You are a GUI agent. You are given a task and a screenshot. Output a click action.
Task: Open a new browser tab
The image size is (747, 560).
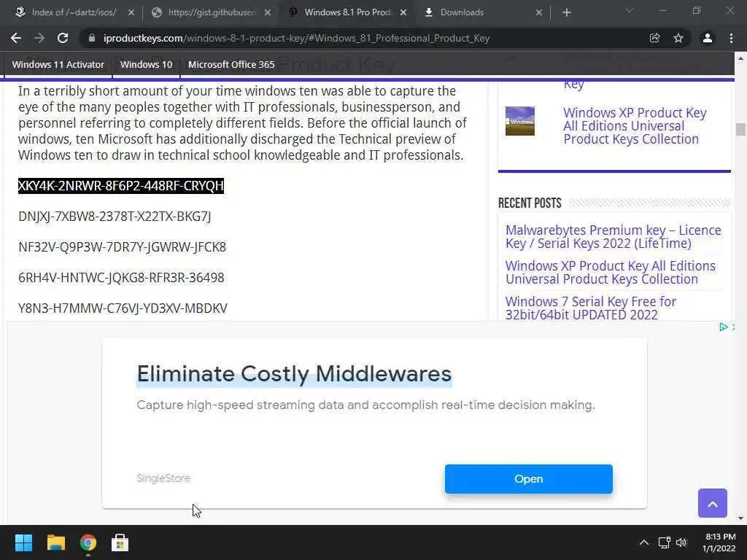click(566, 12)
